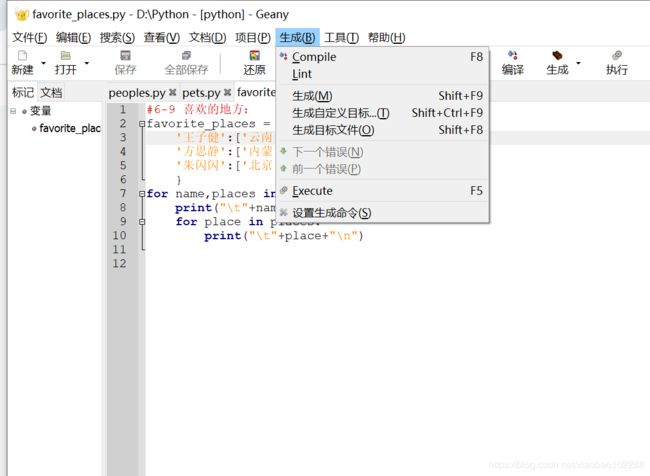Switch to the 文档 sidebar tab

pyautogui.click(x=51, y=92)
